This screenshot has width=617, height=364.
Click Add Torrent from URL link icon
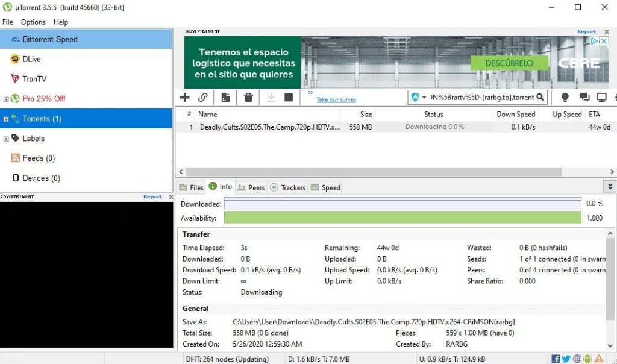coord(203,97)
